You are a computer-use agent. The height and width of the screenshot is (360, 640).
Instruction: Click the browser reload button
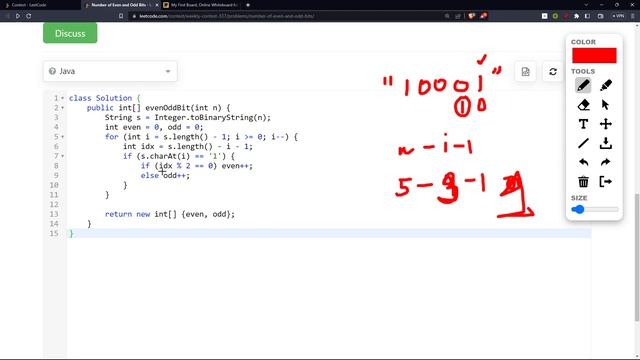point(29,16)
